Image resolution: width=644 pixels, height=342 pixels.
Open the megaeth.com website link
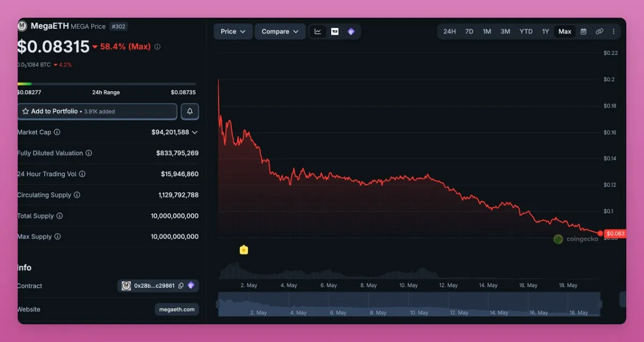[177, 309]
